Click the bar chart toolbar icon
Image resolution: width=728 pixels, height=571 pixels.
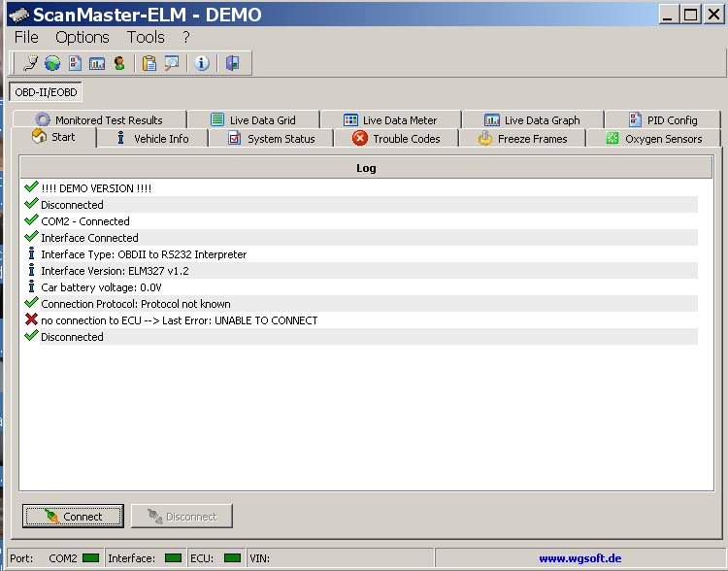(x=96, y=63)
